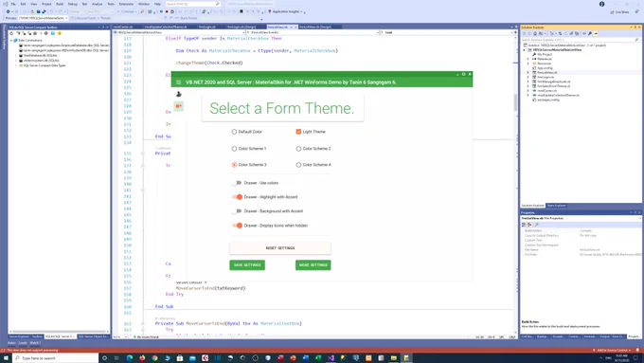Click the Stop debugging red square icon
The height and width of the screenshot is (363, 644).
tap(167, 11)
